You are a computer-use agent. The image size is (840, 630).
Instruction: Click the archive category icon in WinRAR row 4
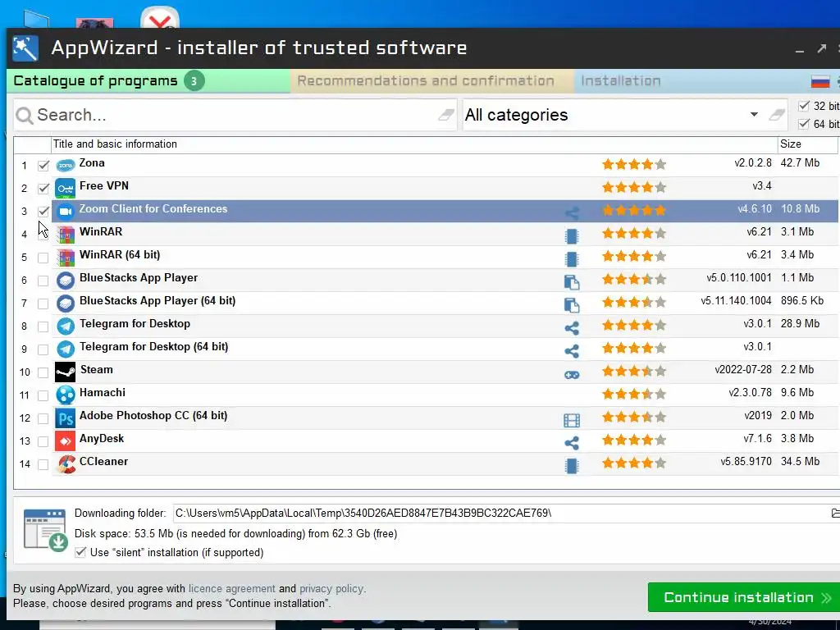coord(572,235)
